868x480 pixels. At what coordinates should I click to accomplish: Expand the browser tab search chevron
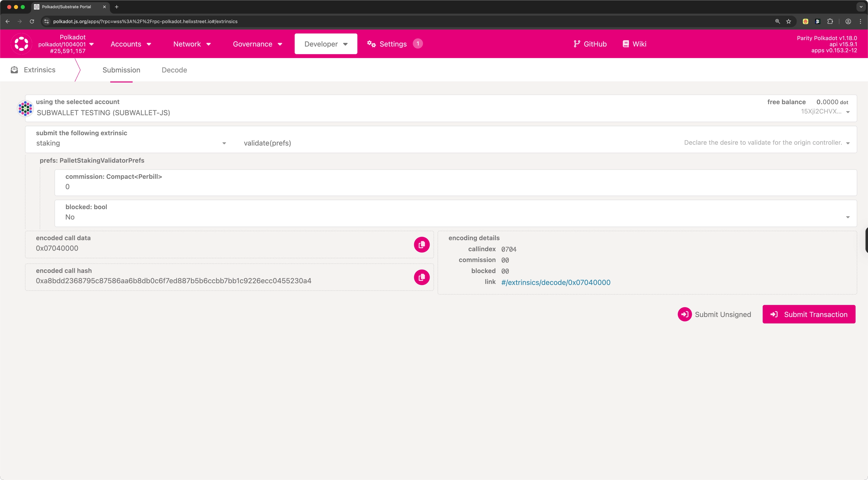point(861,7)
